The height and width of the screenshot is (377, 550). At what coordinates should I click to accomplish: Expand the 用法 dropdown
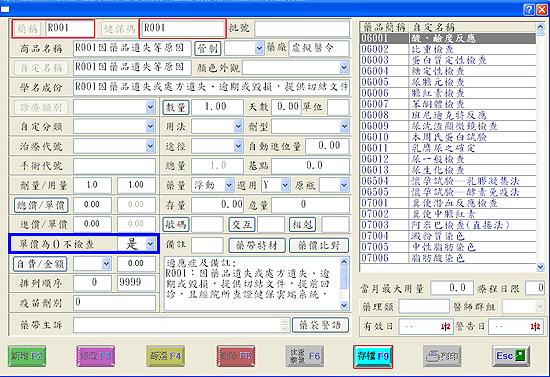(x=238, y=126)
